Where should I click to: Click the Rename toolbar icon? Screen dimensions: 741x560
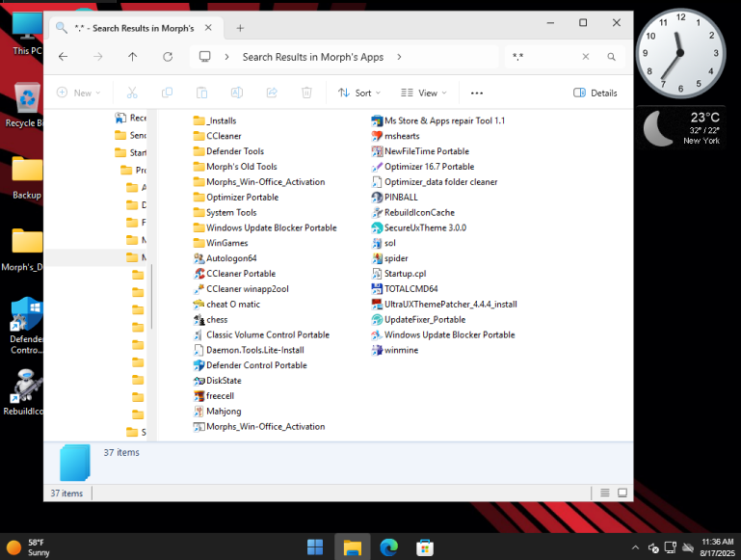click(237, 93)
